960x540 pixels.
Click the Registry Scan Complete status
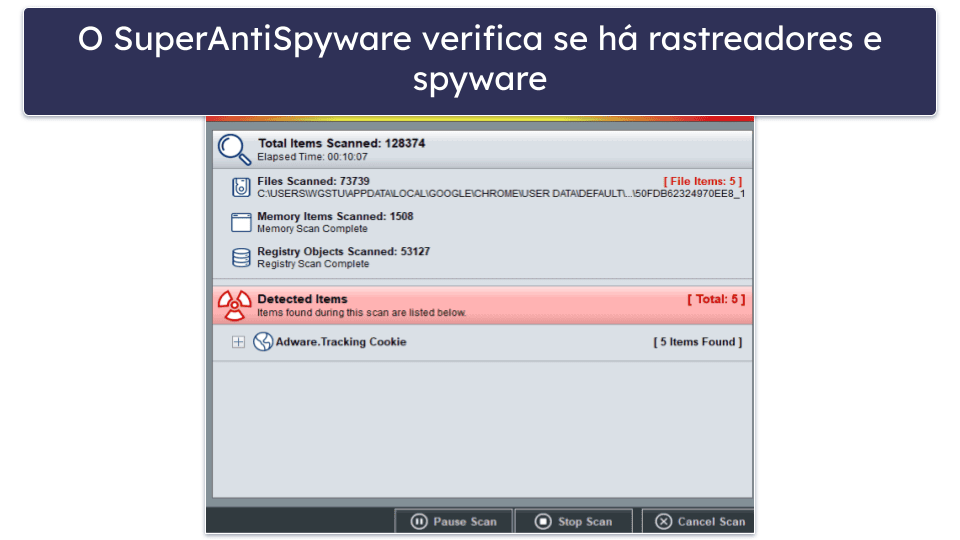coord(313,264)
